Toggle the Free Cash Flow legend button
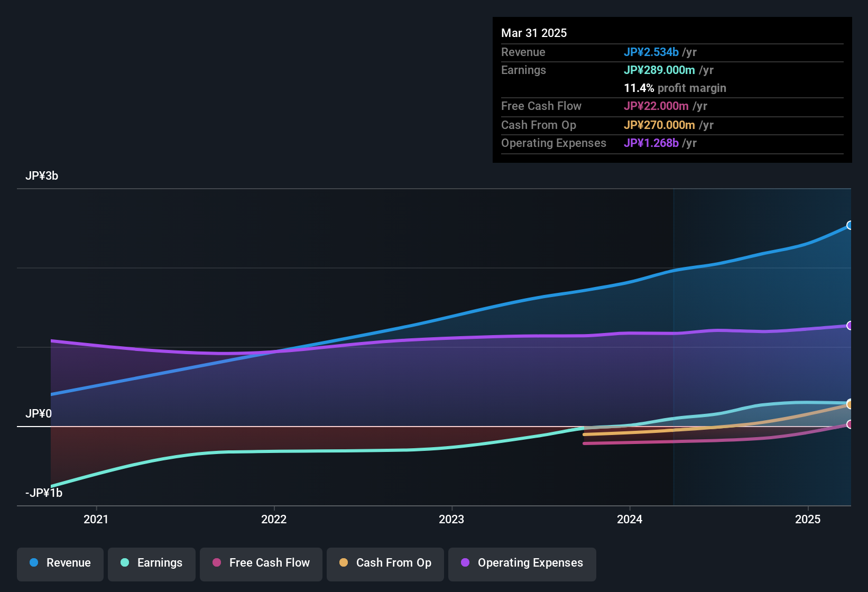The image size is (868, 592). tap(261, 563)
